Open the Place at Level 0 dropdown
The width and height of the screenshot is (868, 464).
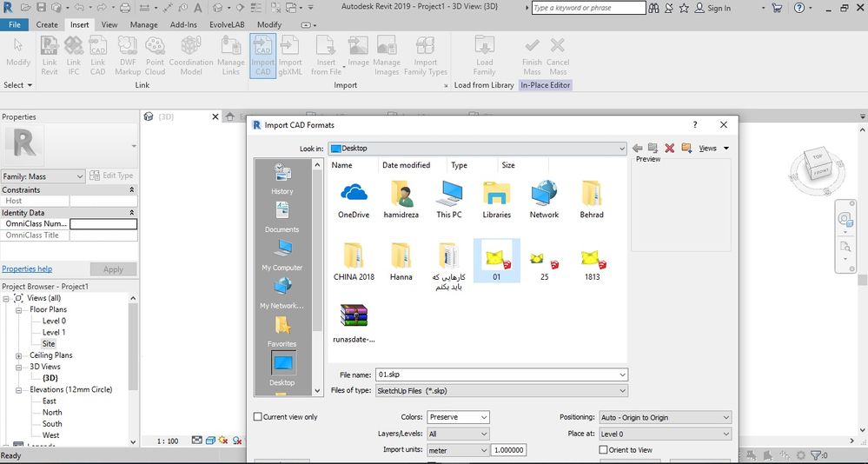pyautogui.click(x=665, y=434)
